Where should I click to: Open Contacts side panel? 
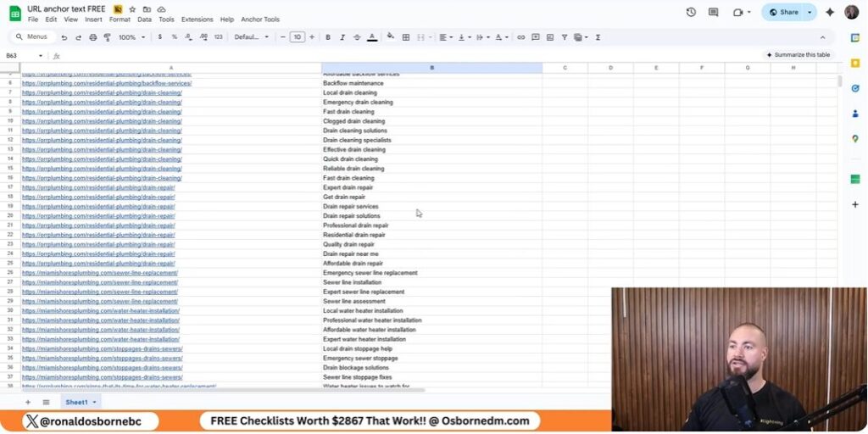(x=855, y=114)
